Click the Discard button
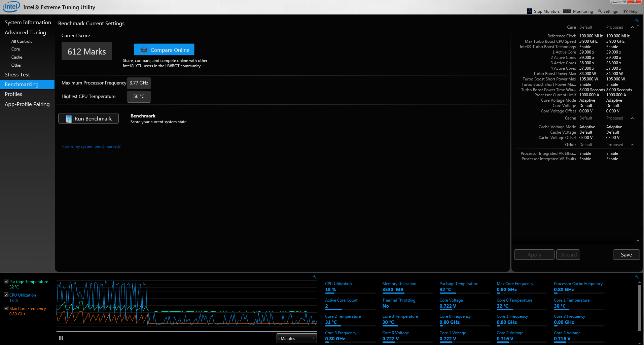The width and height of the screenshot is (644, 345). pos(568,255)
